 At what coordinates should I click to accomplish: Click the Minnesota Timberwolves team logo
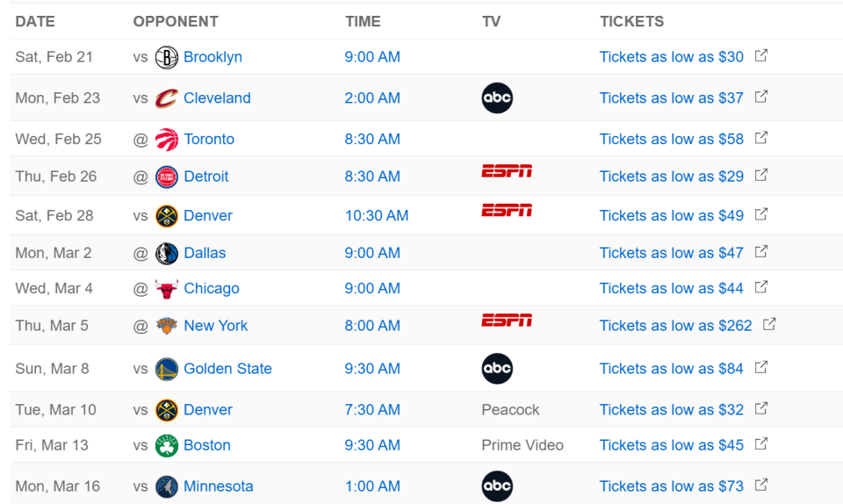[166, 486]
